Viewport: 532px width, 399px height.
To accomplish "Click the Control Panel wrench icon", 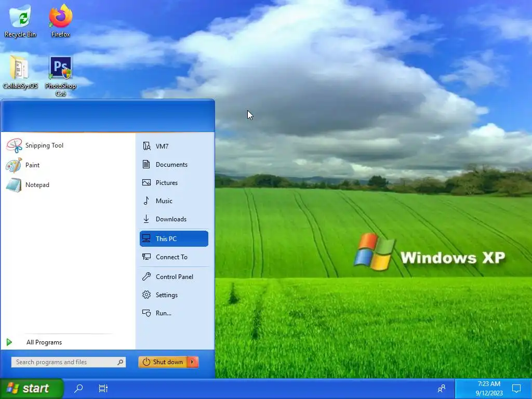I will 146,277.
